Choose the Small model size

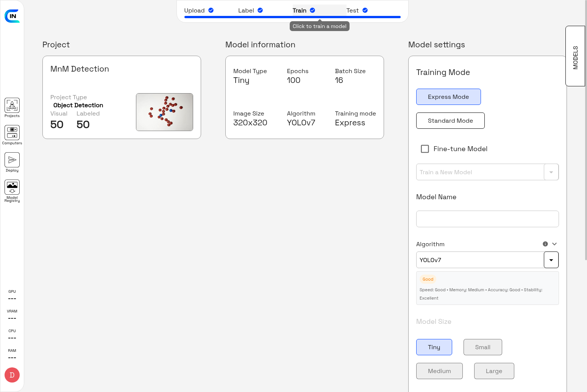click(482, 347)
